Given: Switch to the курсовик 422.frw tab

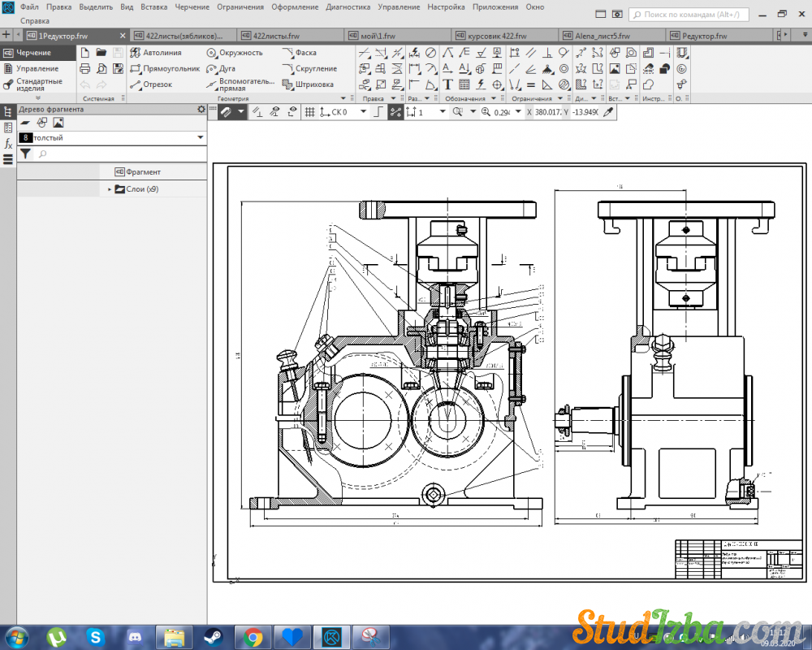Looking at the screenshot, I should (x=497, y=36).
